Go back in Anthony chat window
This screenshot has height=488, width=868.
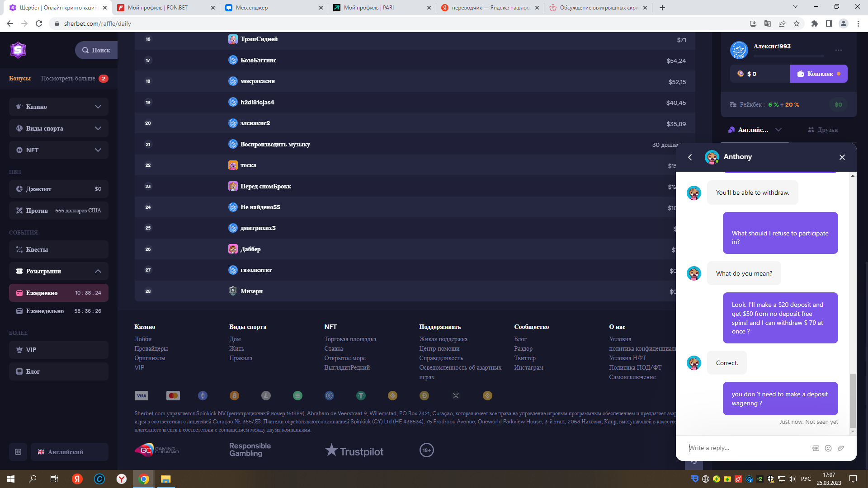[x=690, y=157]
